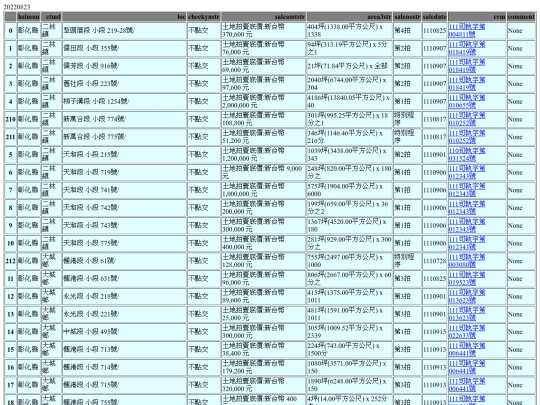
Task: Click the None comment cell in row 4
Action: [x=521, y=102]
